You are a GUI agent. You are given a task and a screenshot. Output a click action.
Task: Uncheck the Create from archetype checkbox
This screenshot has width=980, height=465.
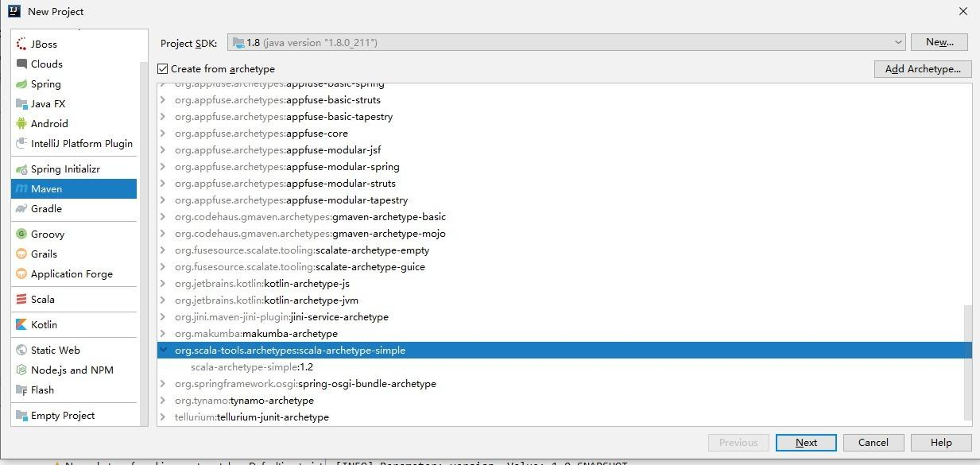click(x=163, y=69)
